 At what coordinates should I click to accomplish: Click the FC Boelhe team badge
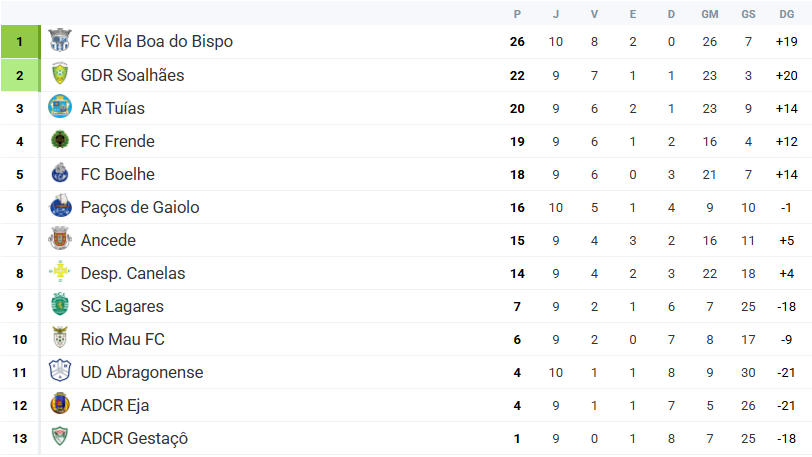(x=60, y=174)
